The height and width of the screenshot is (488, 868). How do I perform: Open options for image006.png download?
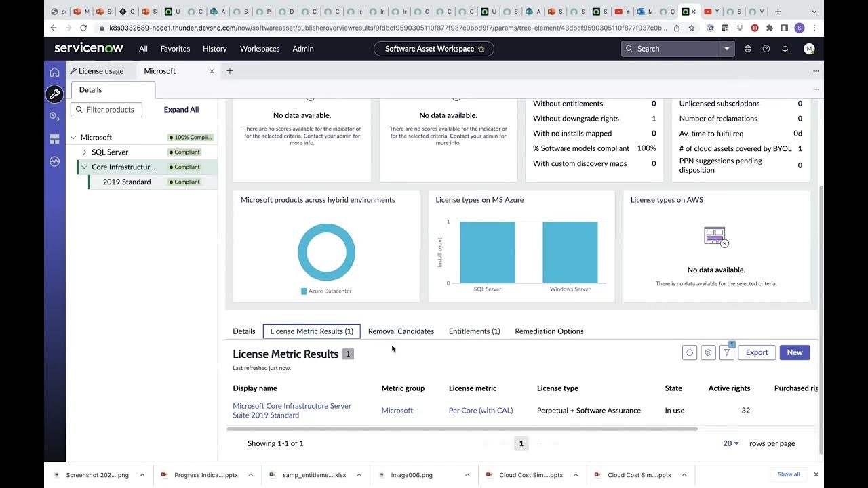pyautogui.click(x=468, y=475)
